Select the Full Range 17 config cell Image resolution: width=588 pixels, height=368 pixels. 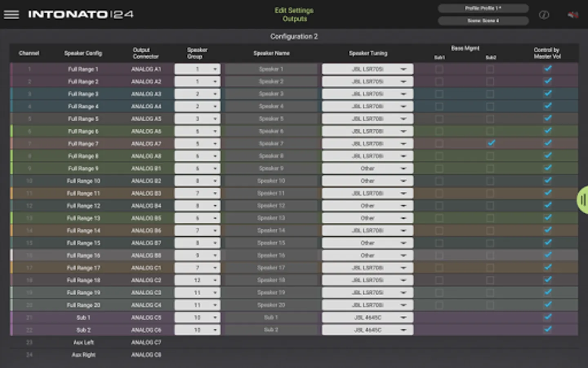tap(83, 268)
